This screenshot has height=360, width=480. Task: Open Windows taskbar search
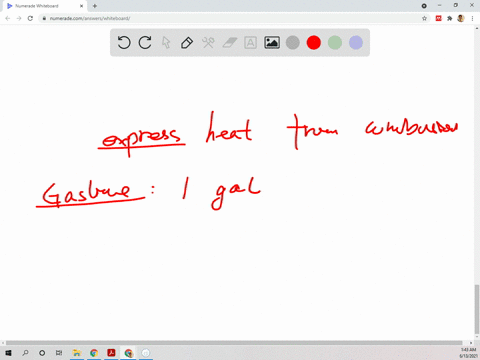pos(25,353)
